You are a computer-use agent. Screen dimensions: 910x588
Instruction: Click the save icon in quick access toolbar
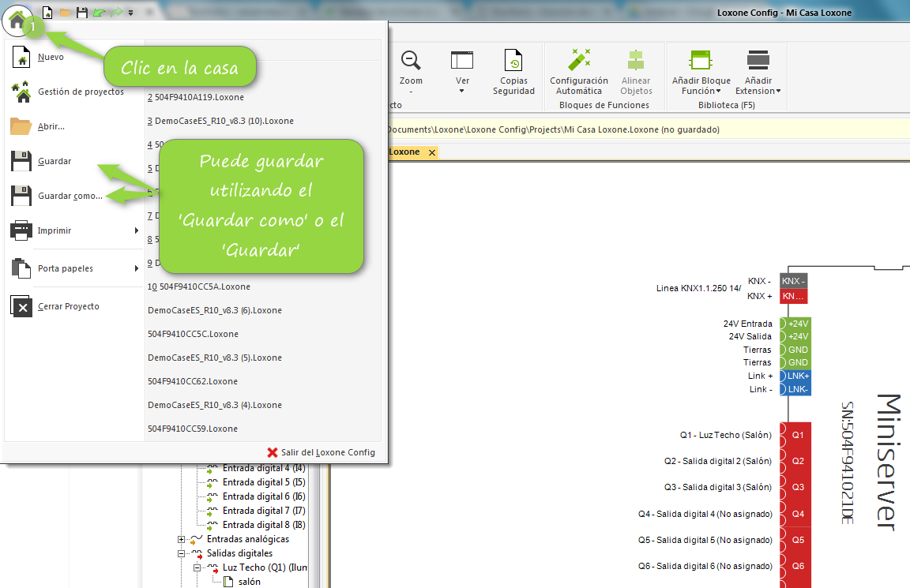click(81, 13)
